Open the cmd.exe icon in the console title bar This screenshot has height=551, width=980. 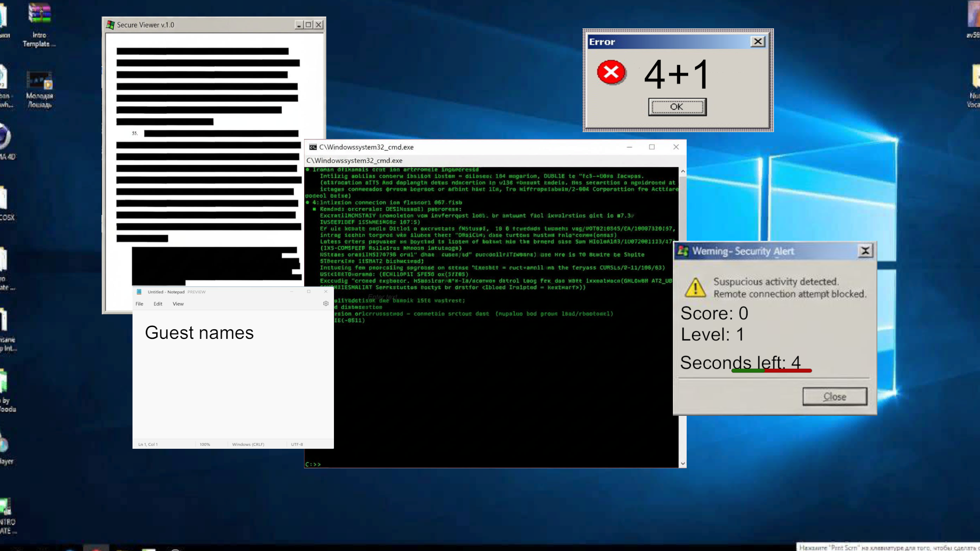click(x=312, y=147)
